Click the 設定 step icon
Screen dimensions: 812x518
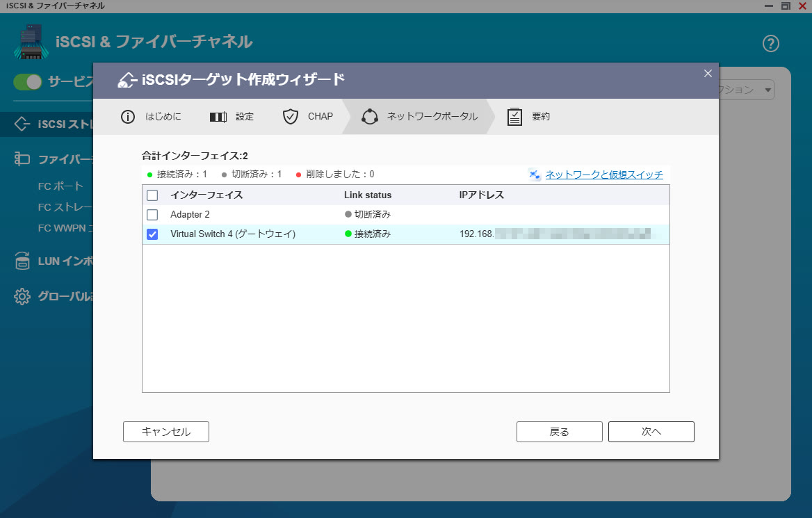tap(218, 117)
